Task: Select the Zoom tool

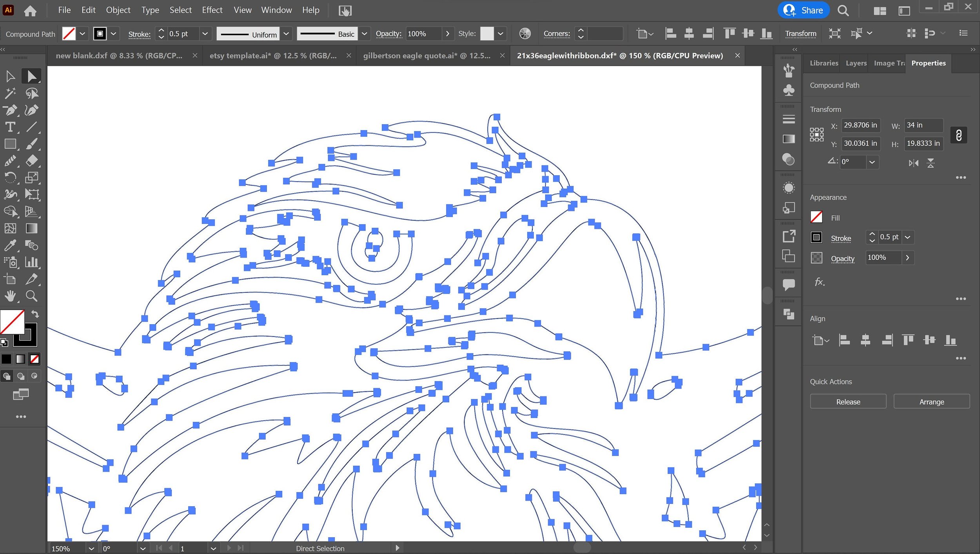Action: click(32, 296)
